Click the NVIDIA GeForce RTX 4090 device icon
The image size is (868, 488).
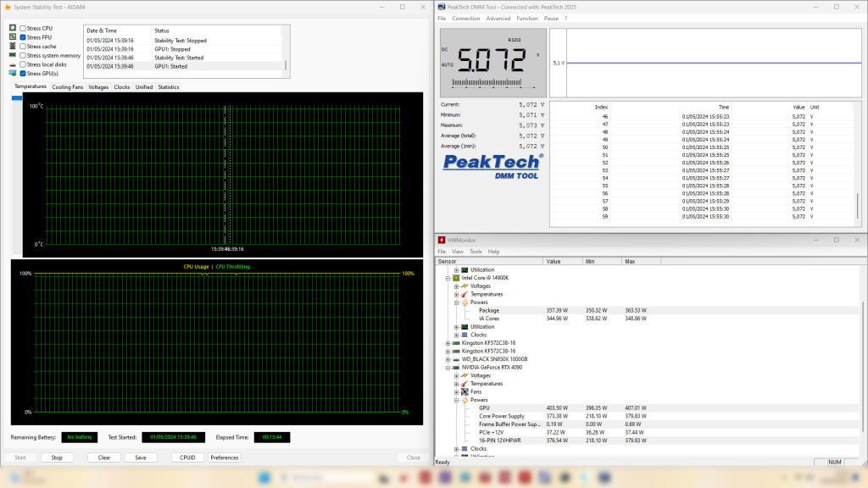[456, 368]
